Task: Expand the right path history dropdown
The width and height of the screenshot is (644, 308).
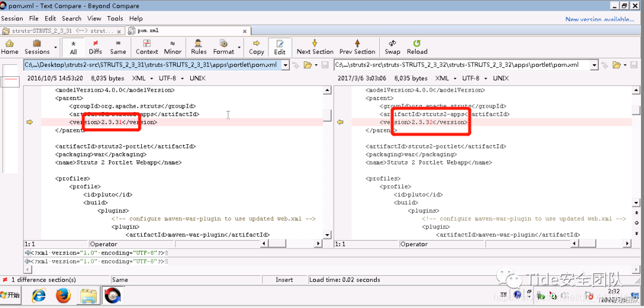Action: (595, 65)
